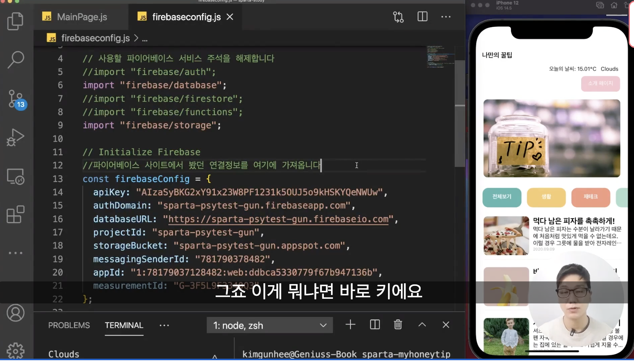The height and width of the screenshot is (364, 634).
Task: Tap the '먹다 남은 피자를 촉촉하게!' title
Action: point(574,221)
